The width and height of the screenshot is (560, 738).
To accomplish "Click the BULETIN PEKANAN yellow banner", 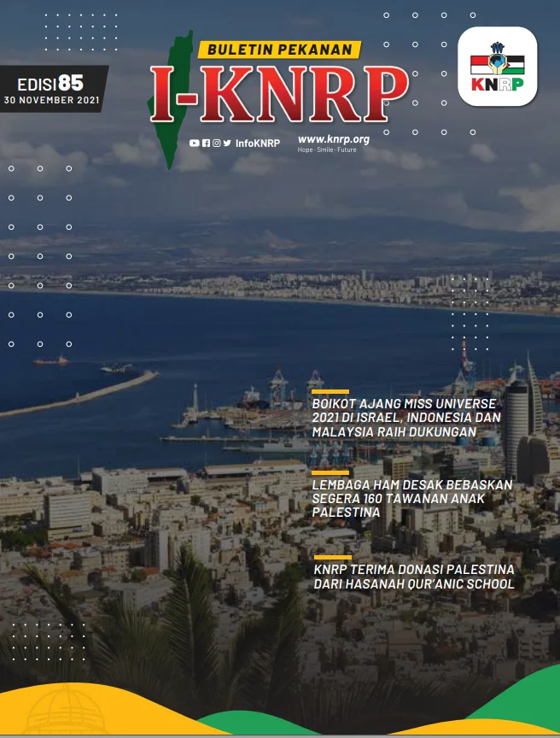I will pos(280,50).
